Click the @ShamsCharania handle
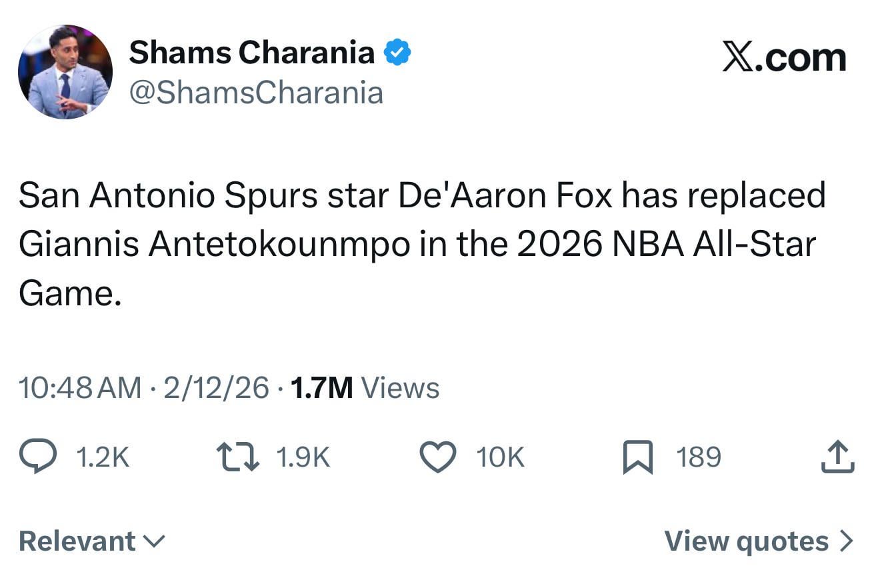 [255, 92]
